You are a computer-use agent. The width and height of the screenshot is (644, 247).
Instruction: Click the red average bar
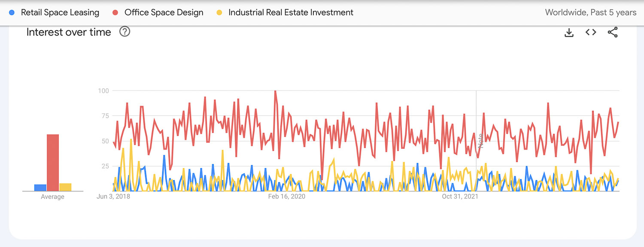[x=53, y=163]
